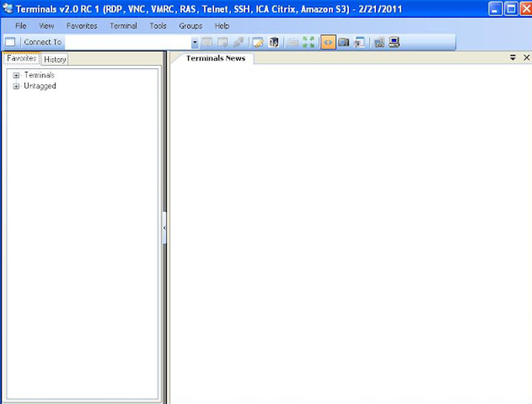
Task: Click the blank window icon left of Connect To
Action: (x=10, y=42)
